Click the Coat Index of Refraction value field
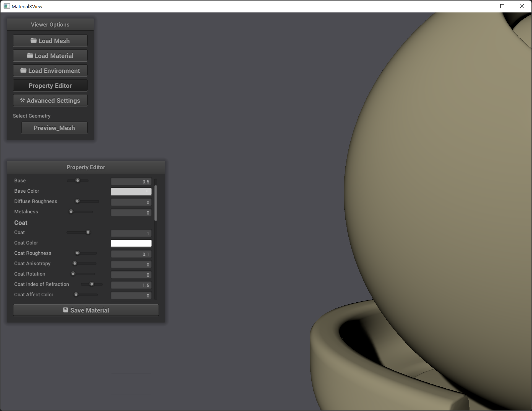This screenshot has height=411, width=532. click(131, 285)
